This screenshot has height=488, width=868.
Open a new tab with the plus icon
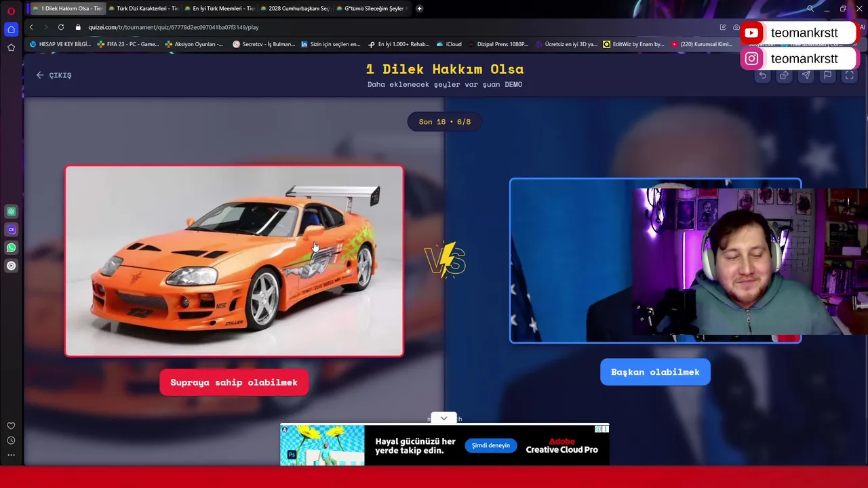(419, 9)
